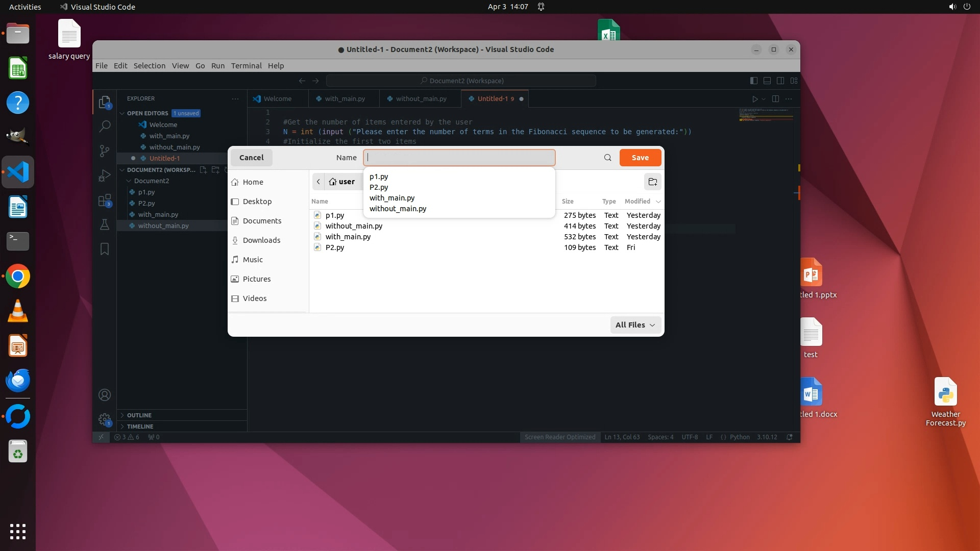Image resolution: width=980 pixels, height=551 pixels.
Task: Toggle Screen Reader Optimized status item
Action: (x=560, y=437)
